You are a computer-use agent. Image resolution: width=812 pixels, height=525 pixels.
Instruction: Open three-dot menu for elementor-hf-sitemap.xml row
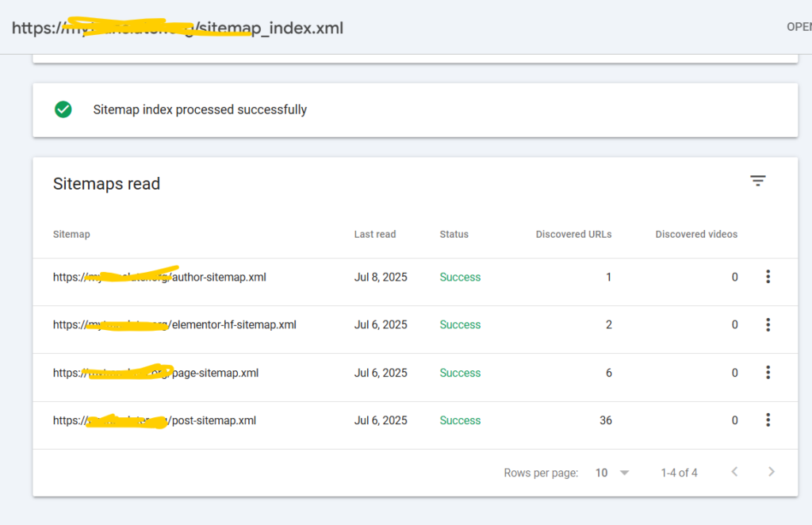click(x=768, y=324)
